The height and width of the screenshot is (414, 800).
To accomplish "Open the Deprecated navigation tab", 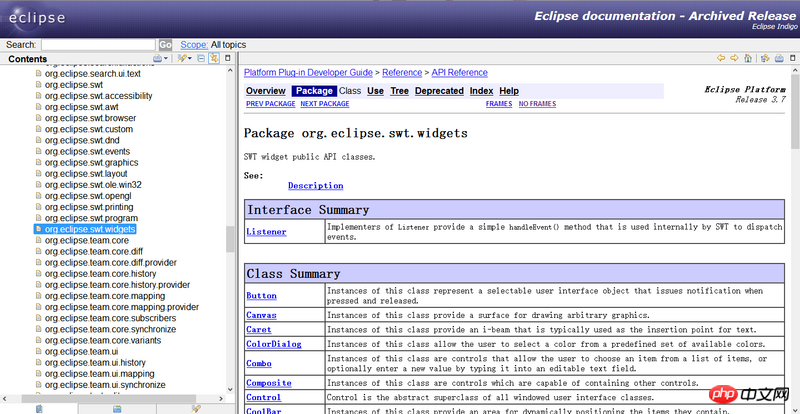I will 439,91.
